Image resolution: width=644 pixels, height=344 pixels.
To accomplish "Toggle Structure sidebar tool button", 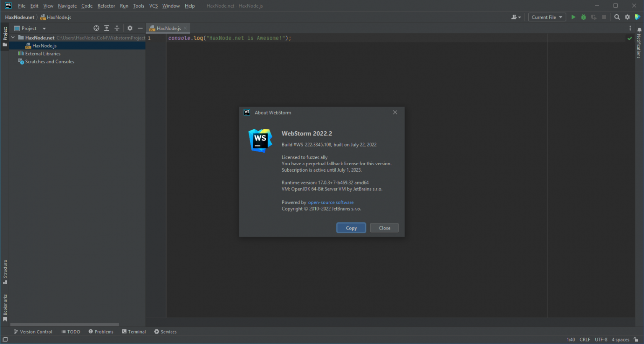I will coord(5,272).
